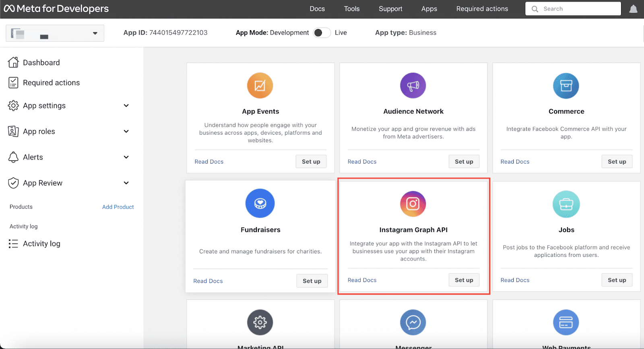644x349 pixels.
Task: Click the Jobs briefcase icon
Action: pyautogui.click(x=566, y=204)
